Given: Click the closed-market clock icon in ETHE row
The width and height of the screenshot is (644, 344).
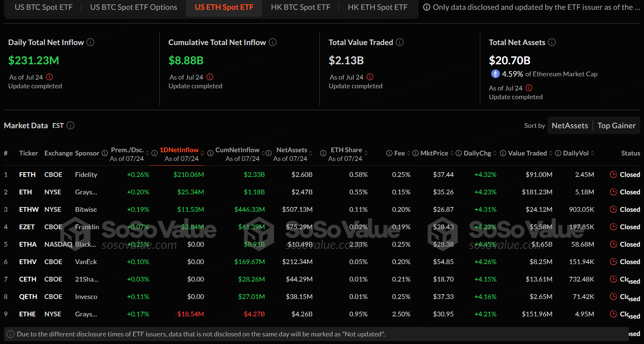Looking at the screenshot, I should (x=614, y=314).
